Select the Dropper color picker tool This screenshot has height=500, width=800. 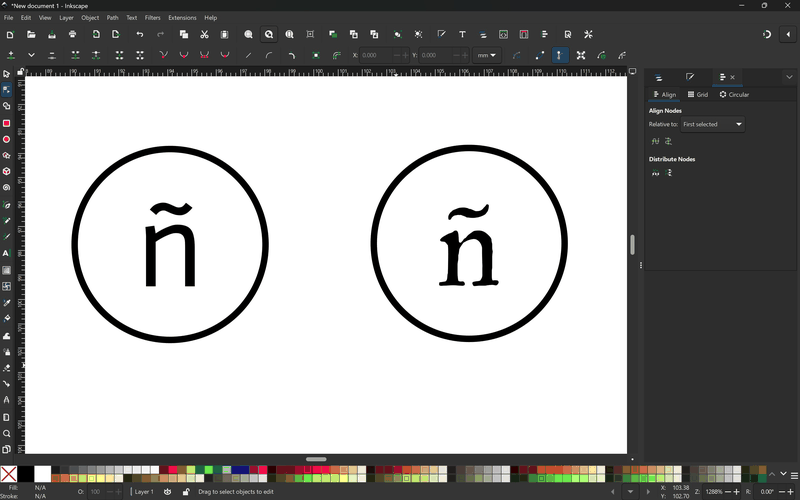click(6, 303)
